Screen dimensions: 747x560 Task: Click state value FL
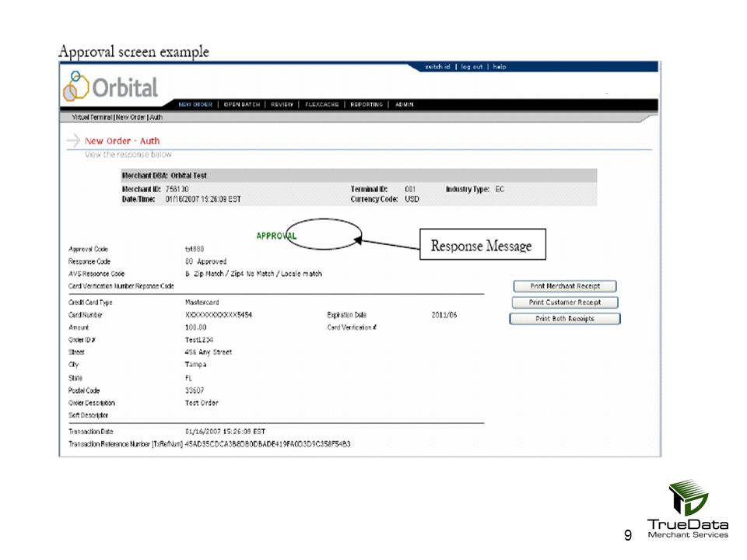coord(188,378)
